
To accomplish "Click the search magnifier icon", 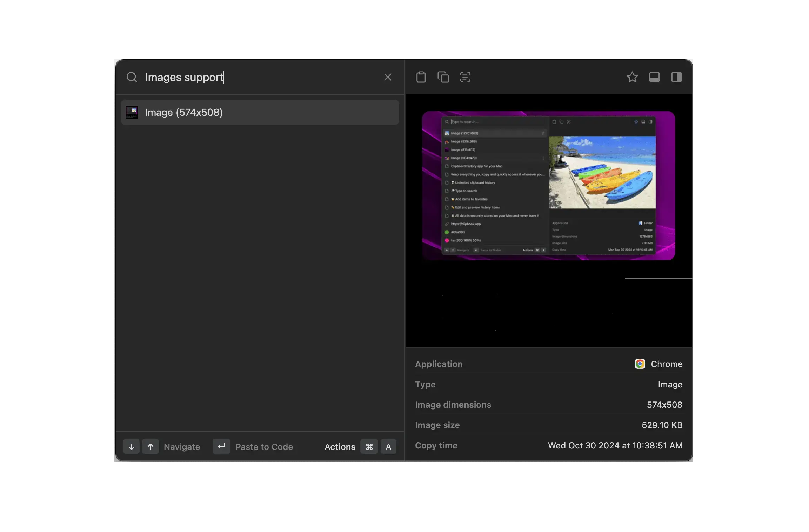I will [x=132, y=77].
